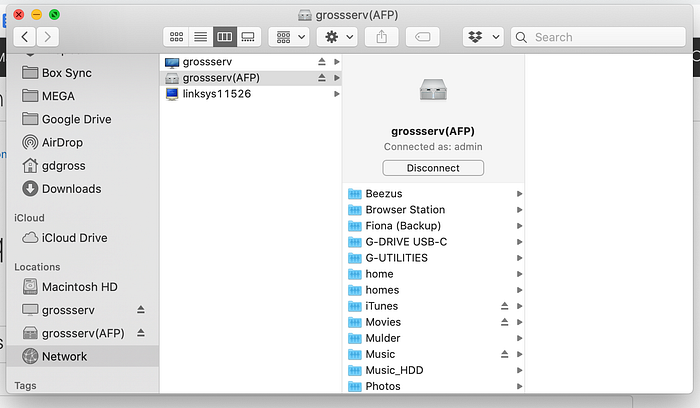This screenshot has width=700, height=408.
Task: Click into the Search field
Action: point(598,37)
